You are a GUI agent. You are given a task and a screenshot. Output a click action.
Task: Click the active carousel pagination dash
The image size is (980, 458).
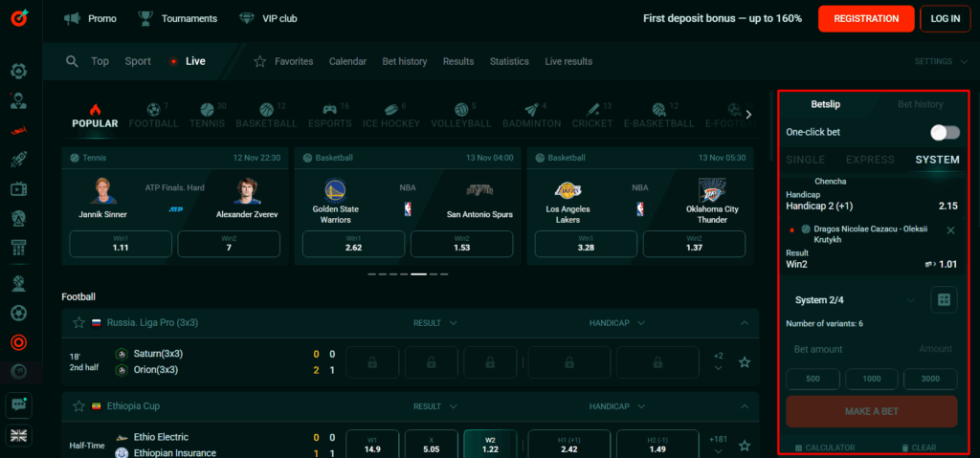(418, 274)
